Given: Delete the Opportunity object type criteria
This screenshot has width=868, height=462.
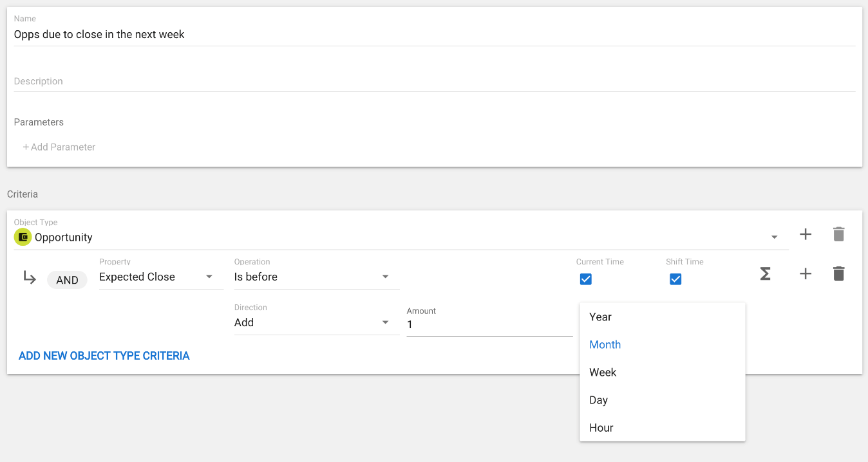Looking at the screenshot, I should (x=838, y=234).
